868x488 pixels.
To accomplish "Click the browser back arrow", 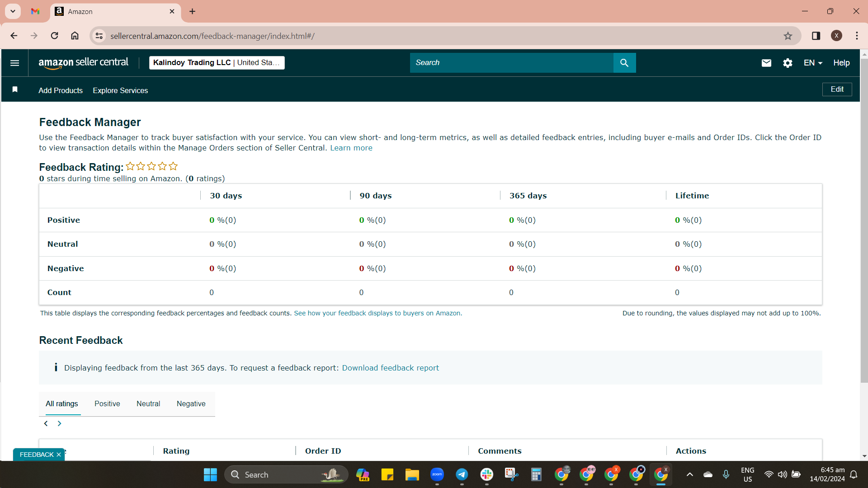I will 14,36.
